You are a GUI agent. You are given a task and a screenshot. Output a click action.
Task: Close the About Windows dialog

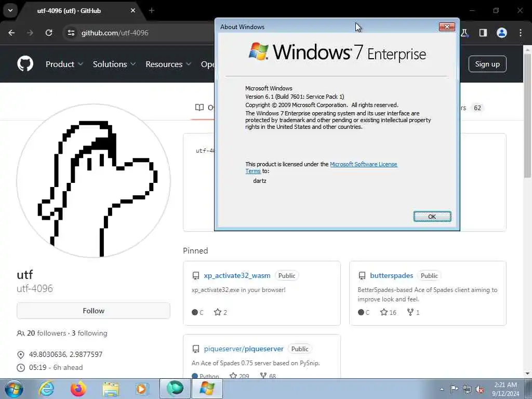[447, 26]
